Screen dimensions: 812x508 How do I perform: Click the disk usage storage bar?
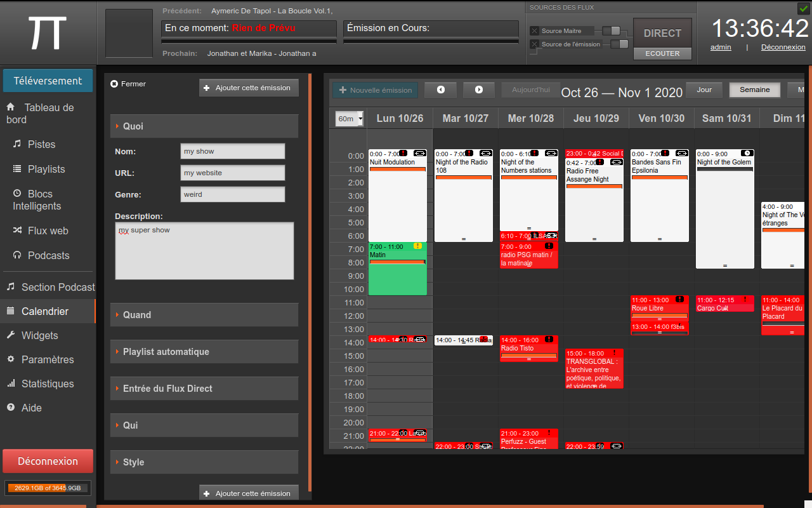click(x=48, y=488)
